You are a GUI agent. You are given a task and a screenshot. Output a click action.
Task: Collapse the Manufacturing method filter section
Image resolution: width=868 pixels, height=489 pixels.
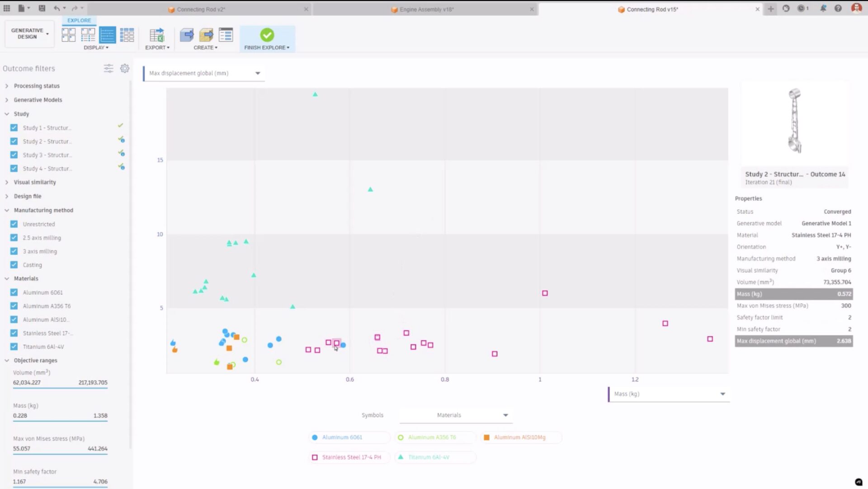click(x=7, y=210)
